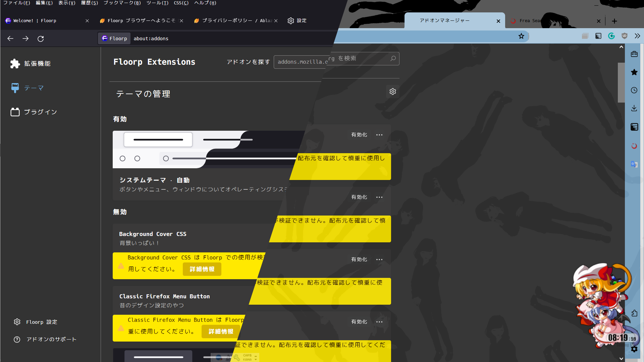The image size is (644, 362).
Task: Select the 拡張機能 (Extensions) sidebar icon
Action: tap(15, 63)
